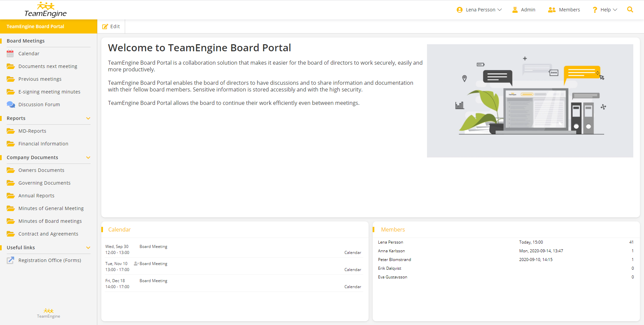Image resolution: width=644 pixels, height=325 pixels.
Task: Click the Minutes of Board meetings folder icon
Action: [x=11, y=221]
